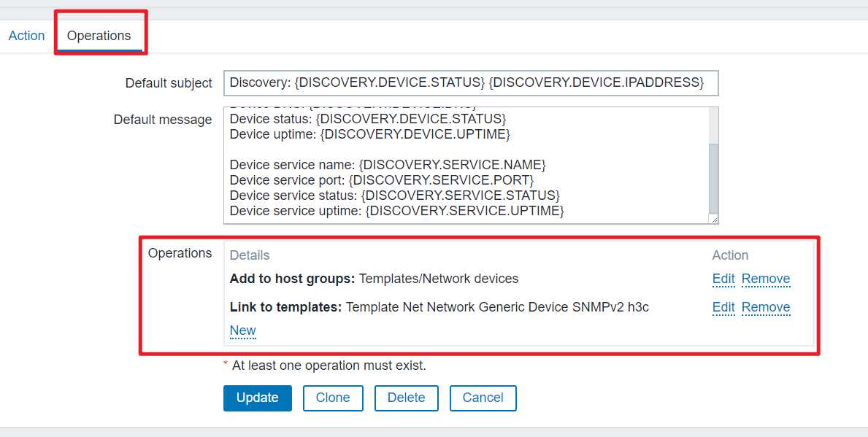868x437 pixels.
Task: Cancel editing the action
Action: tap(483, 398)
